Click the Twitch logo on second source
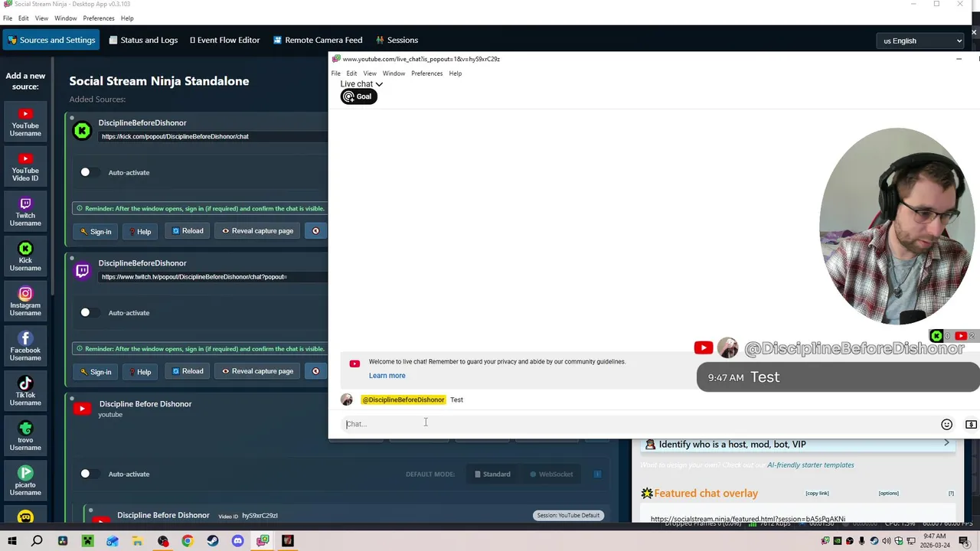 pyautogui.click(x=82, y=270)
